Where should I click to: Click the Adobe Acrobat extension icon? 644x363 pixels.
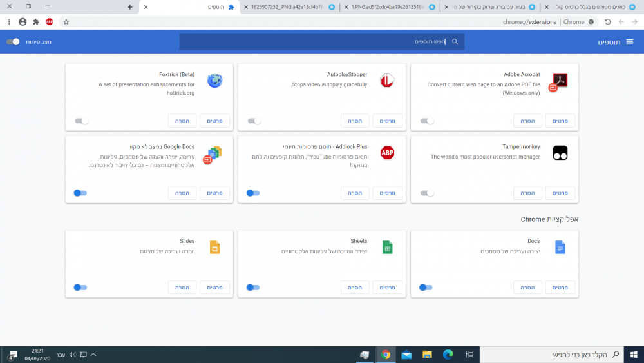click(x=559, y=82)
